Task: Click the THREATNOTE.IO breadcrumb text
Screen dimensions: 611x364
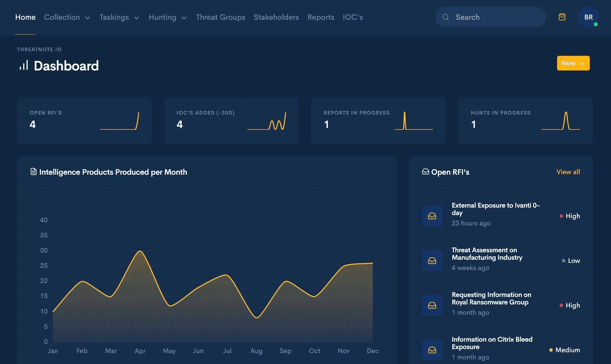Action: click(39, 50)
